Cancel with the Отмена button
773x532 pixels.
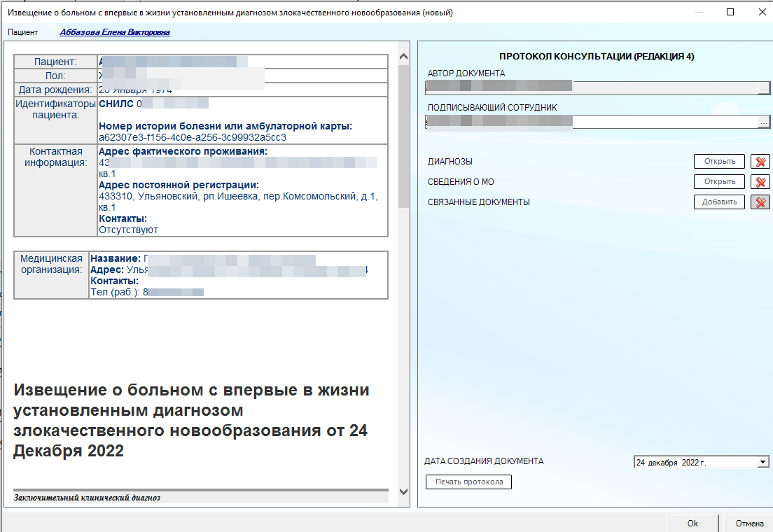click(x=748, y=523)
